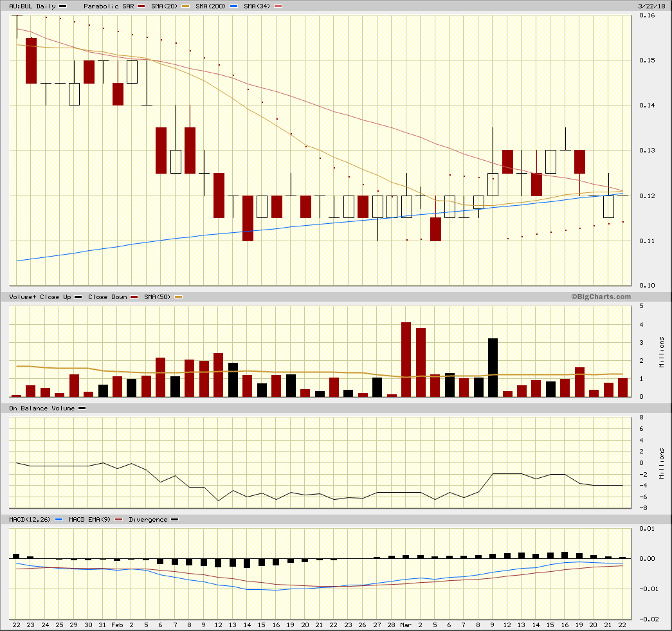Viewport: 672px width, 631px height.
Task: Click the orange SMA(50) legend swatch
Action: tap(178, 297)
